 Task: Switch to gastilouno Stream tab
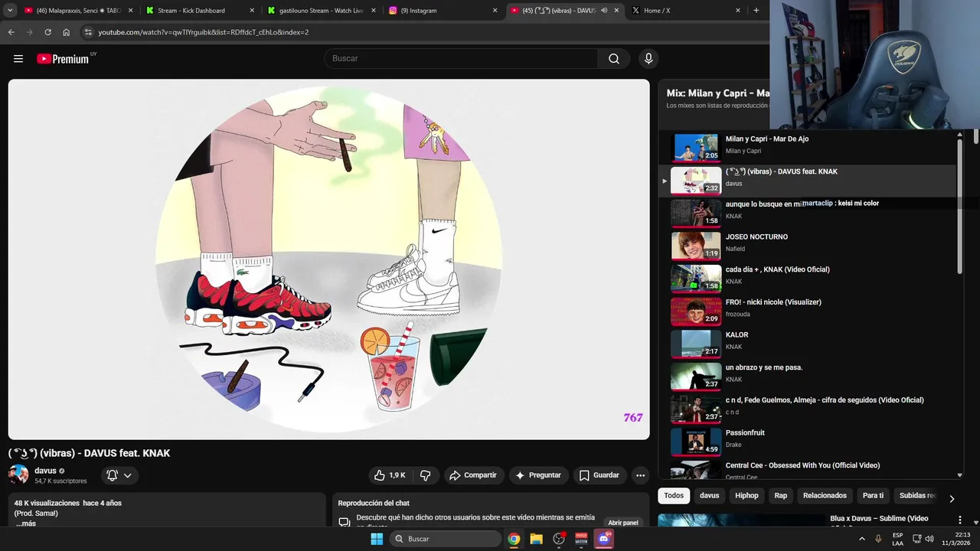[322, 11]
